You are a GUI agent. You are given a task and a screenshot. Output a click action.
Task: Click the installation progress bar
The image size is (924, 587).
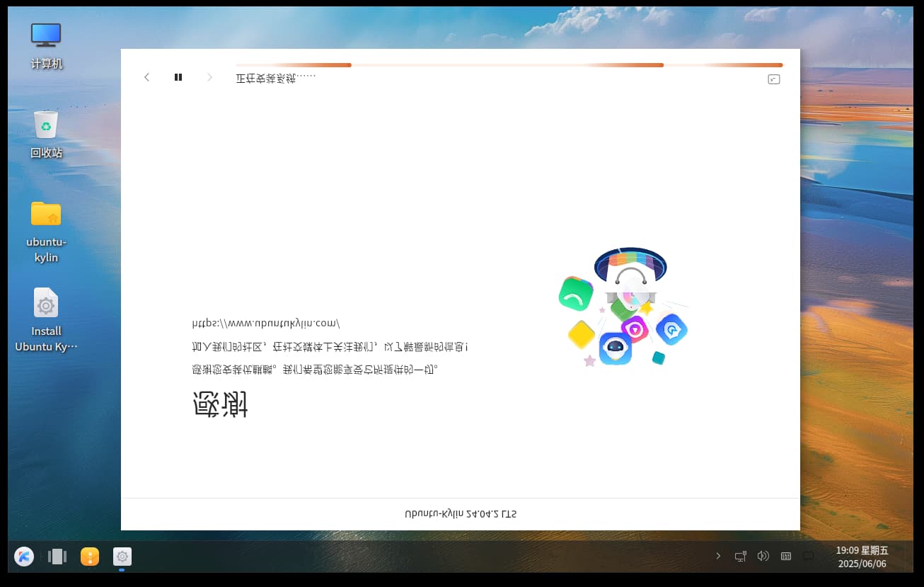pos(509,65)
